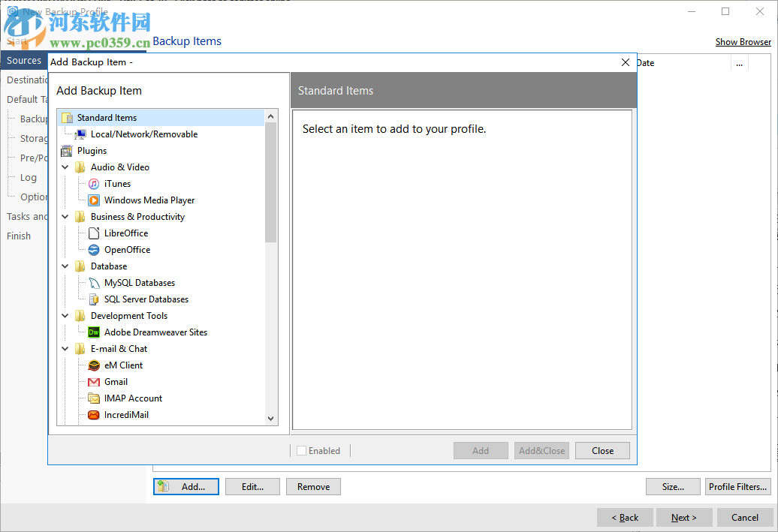The image size is (778, 532).
Task: Select the OpenOffice tree row
Action: [127, 250]
